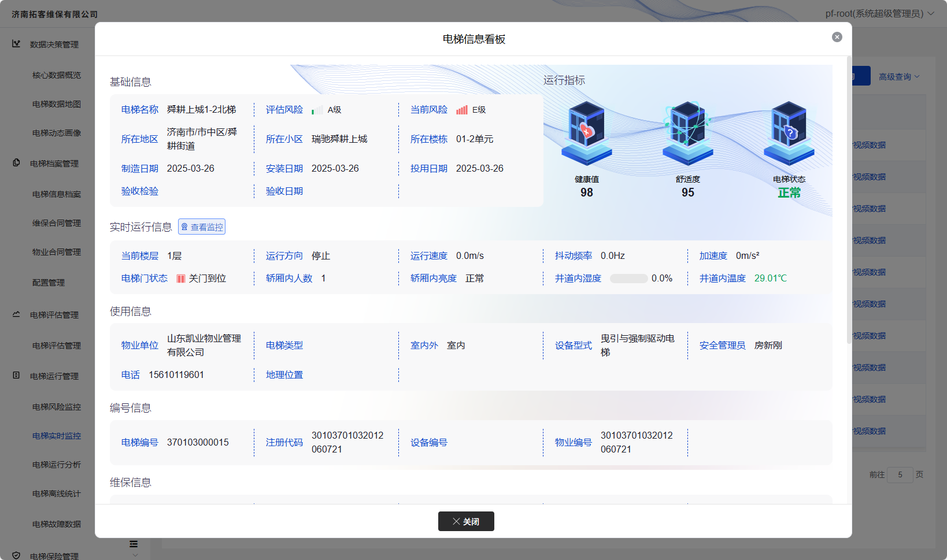Click 舒适度 score 95
947x560 pixels.
click(x=688, y=192)
